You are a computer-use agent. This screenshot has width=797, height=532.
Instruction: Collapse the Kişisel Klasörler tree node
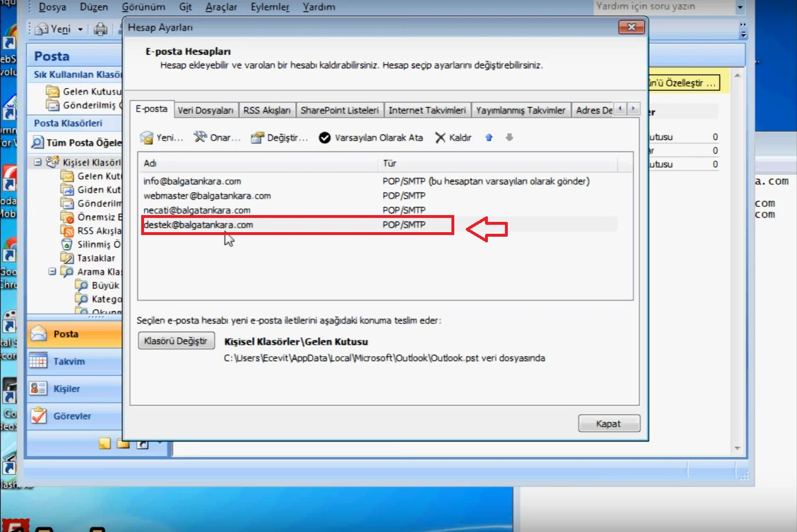pyautogui.click(x=38, y=162)
